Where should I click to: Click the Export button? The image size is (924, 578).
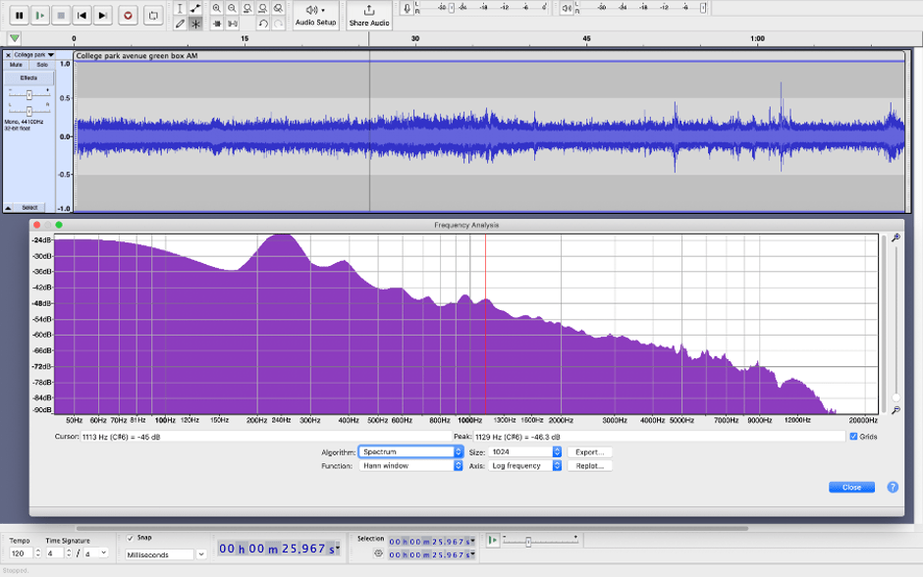pos(589,451)
